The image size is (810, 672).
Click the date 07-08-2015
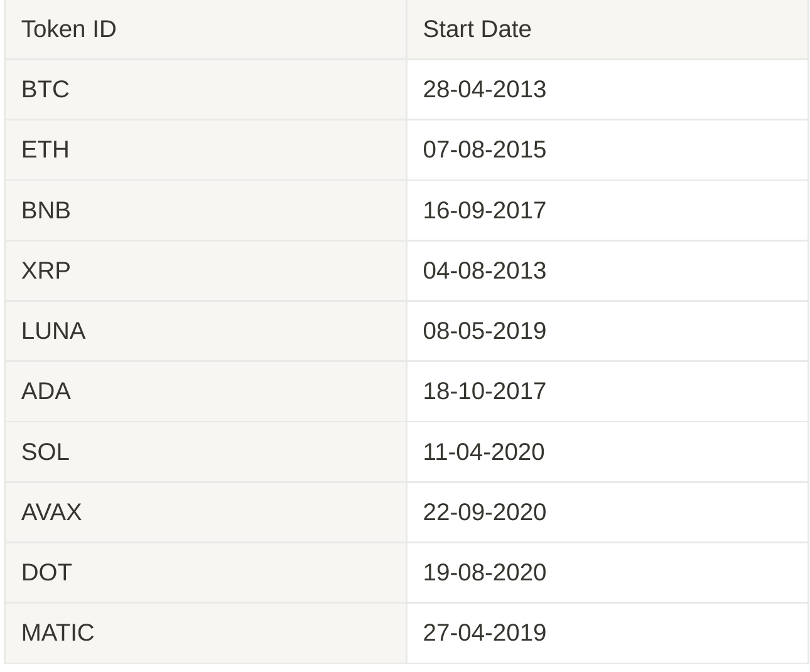[484, 150]
